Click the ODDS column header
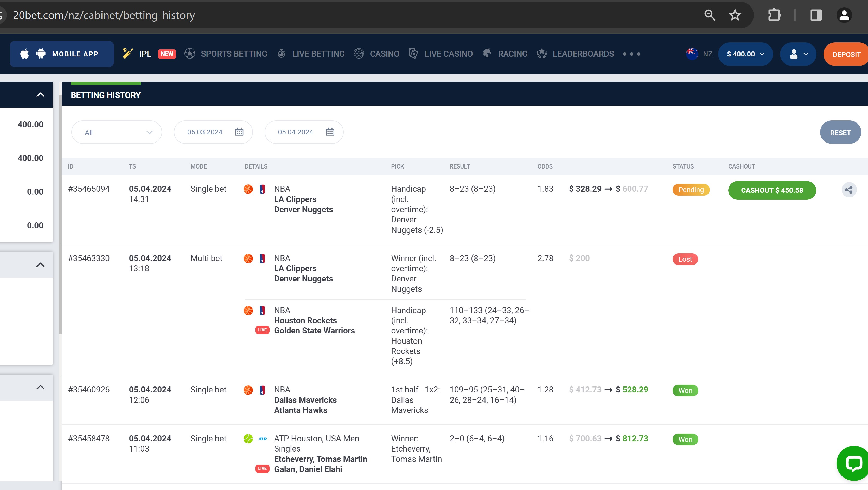The width and height of the screenshot is (868, 490). (x=545, y=166)
